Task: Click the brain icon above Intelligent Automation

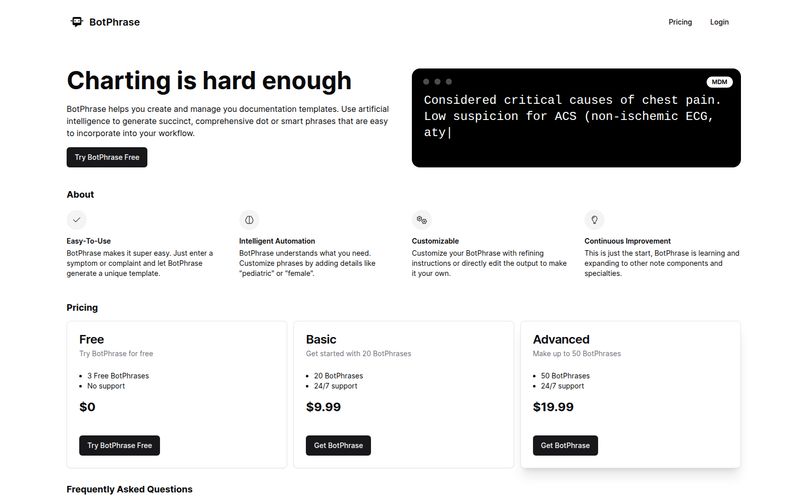Action: point(249,220)
